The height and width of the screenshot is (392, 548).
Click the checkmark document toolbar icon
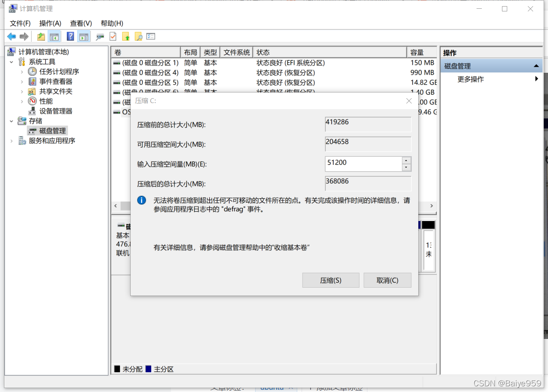tap(113, 37)
